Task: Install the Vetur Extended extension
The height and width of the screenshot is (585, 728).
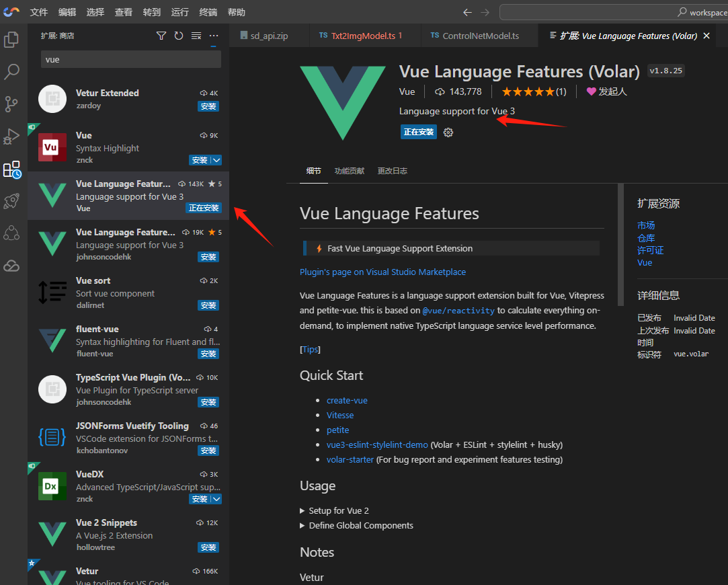Action: coord(208,106)
